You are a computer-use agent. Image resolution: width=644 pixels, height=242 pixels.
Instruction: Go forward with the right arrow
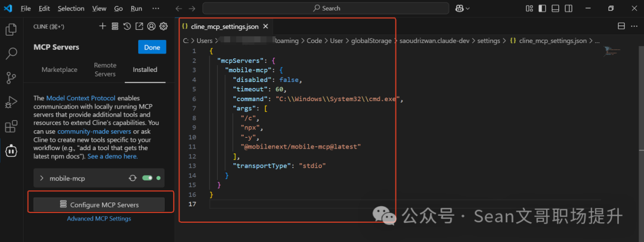click(x=192, y=8)
